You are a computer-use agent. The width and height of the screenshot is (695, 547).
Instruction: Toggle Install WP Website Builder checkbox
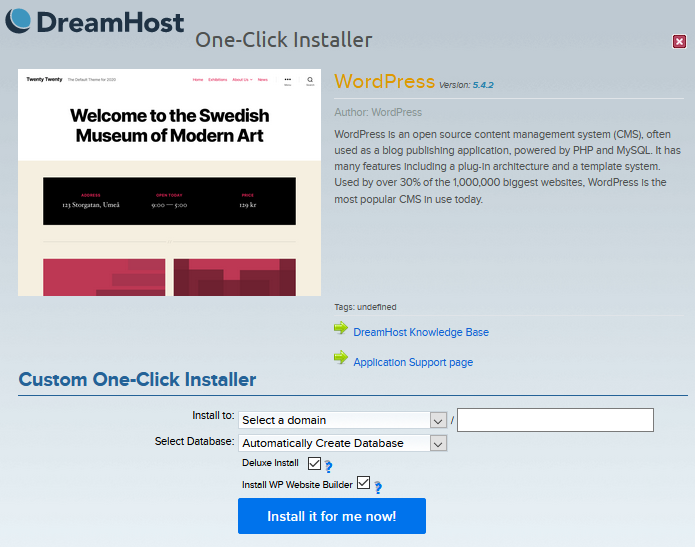pos(363,482)
